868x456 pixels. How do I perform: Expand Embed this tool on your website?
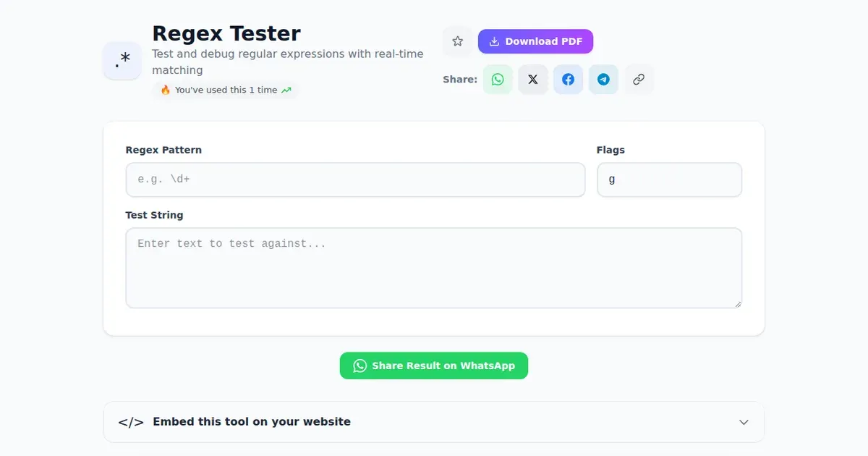pyautogui.click(x=434, y=422)
